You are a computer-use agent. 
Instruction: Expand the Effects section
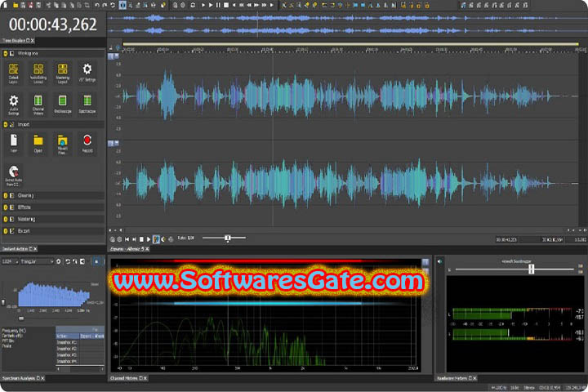tap(6, 207)
